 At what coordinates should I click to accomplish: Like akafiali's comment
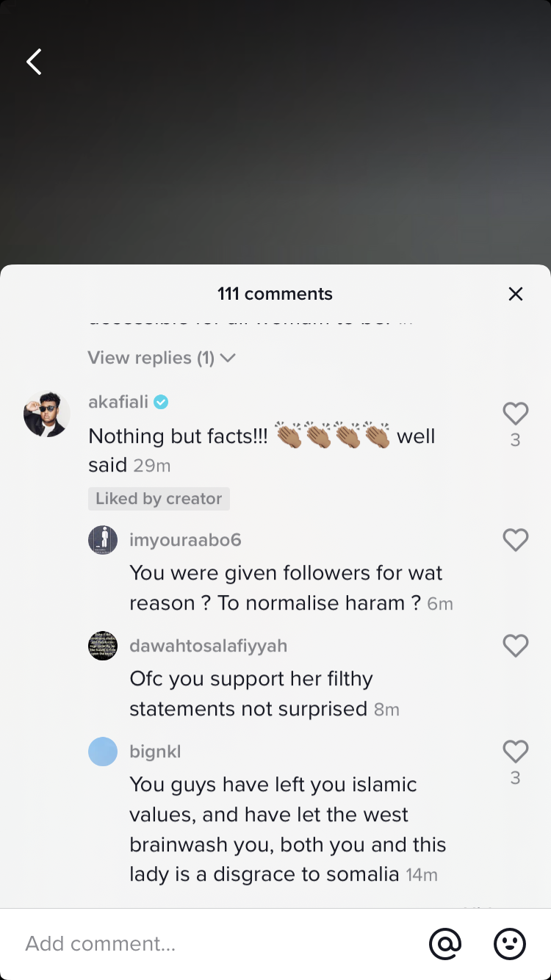(x=515, y=414)
